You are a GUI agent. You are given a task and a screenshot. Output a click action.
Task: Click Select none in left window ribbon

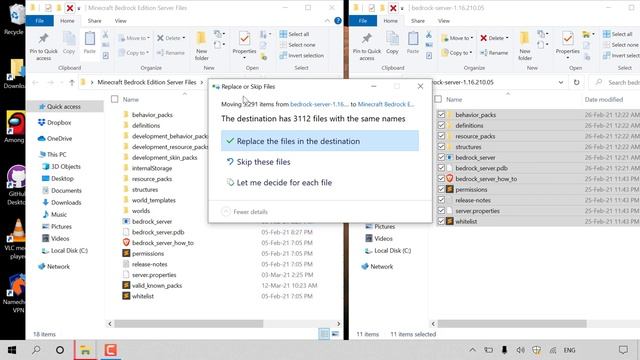[x=297, y=44]
